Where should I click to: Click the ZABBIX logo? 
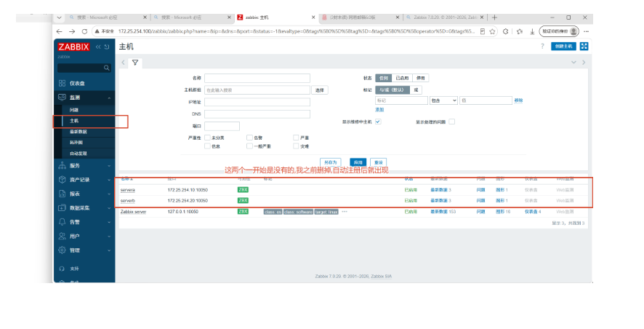[x=73, y=47]
